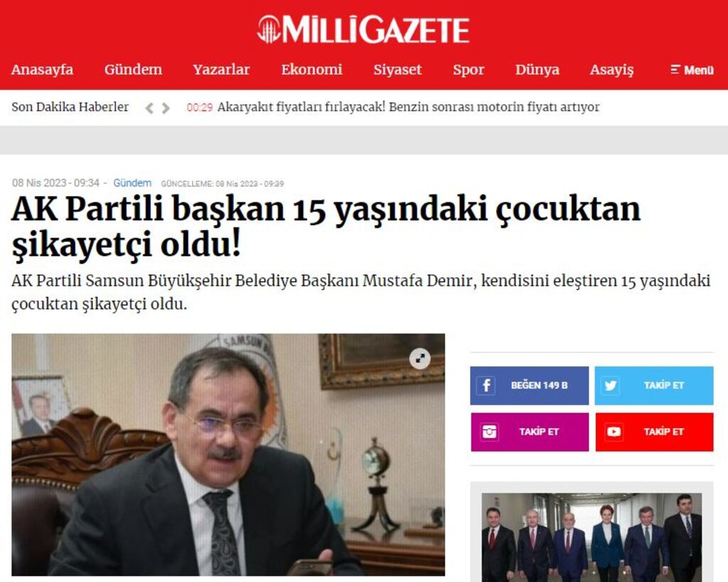728x582 pixels.
Task: Open the Dünya section
Action: (537, 70)
